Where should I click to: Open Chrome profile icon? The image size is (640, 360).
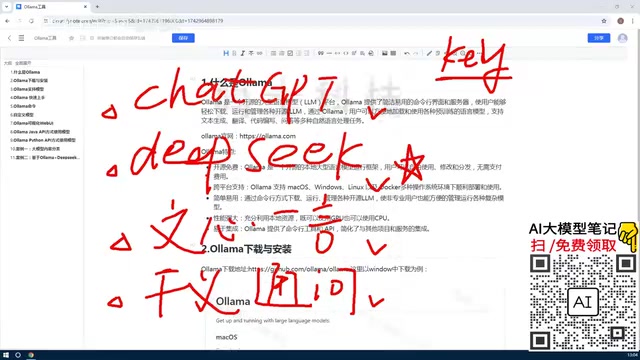click(620, 21)
